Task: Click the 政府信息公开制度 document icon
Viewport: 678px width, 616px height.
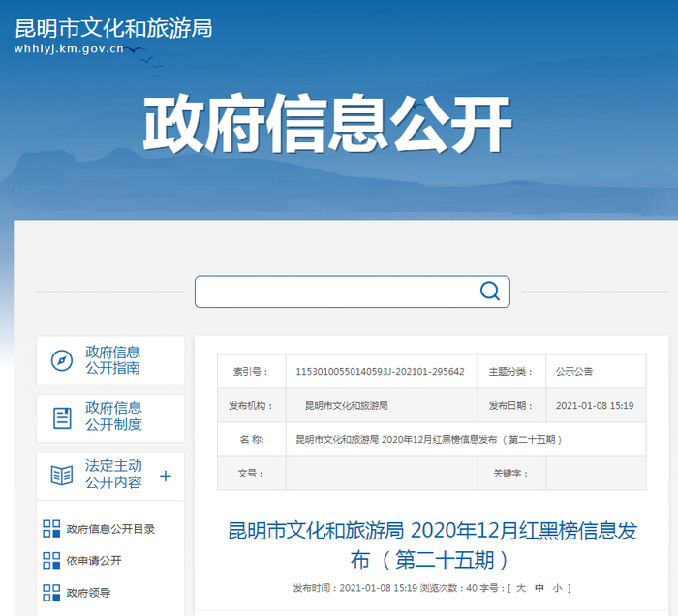Action: [62, 418]
